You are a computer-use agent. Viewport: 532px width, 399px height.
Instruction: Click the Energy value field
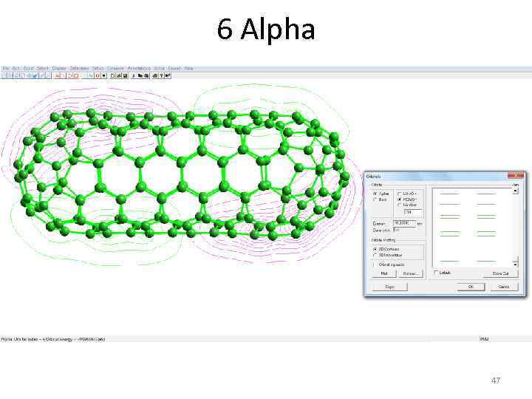404,224
